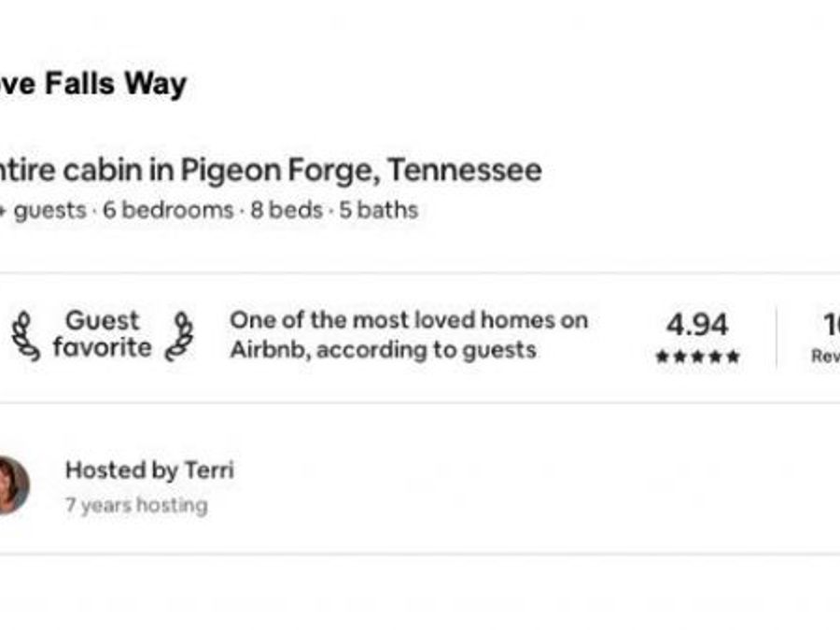Click the 7 years hosting text
This screenshot has height=630, width=840.
[136, 505]
